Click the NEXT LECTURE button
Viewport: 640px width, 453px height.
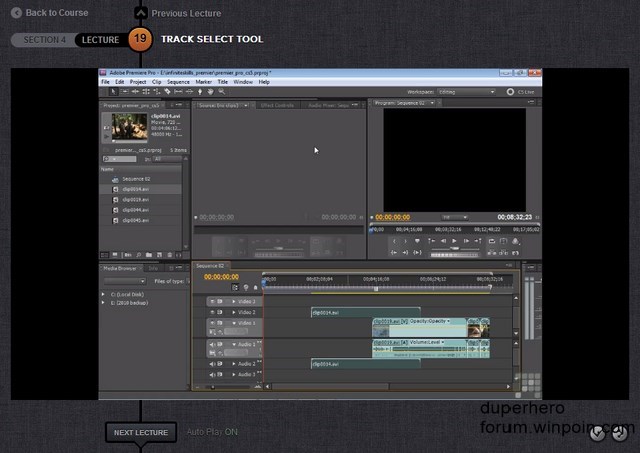(x=141, y=432)
